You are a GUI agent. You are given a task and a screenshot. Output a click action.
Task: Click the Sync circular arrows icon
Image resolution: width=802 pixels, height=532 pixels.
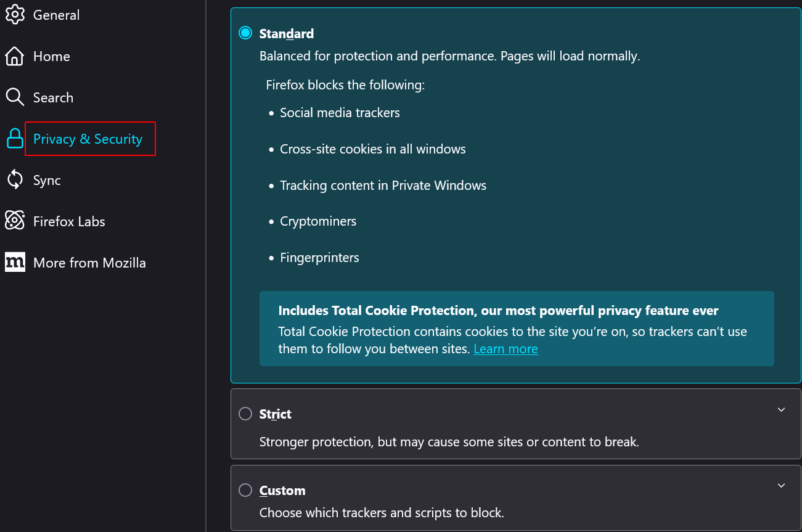15,179
